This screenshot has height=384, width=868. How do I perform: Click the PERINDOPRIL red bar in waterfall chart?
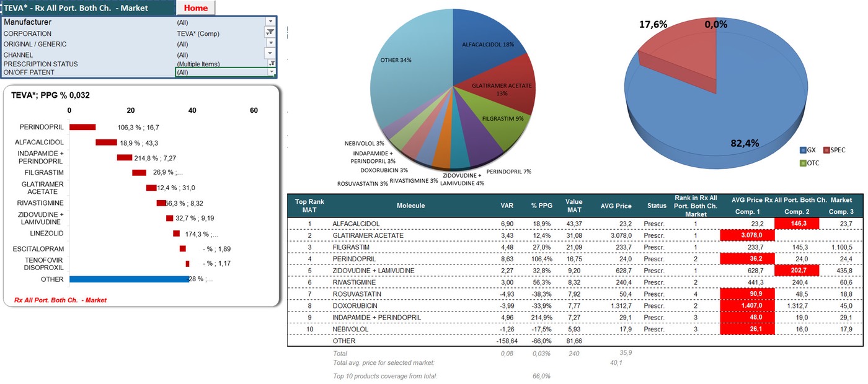(82, 127)
